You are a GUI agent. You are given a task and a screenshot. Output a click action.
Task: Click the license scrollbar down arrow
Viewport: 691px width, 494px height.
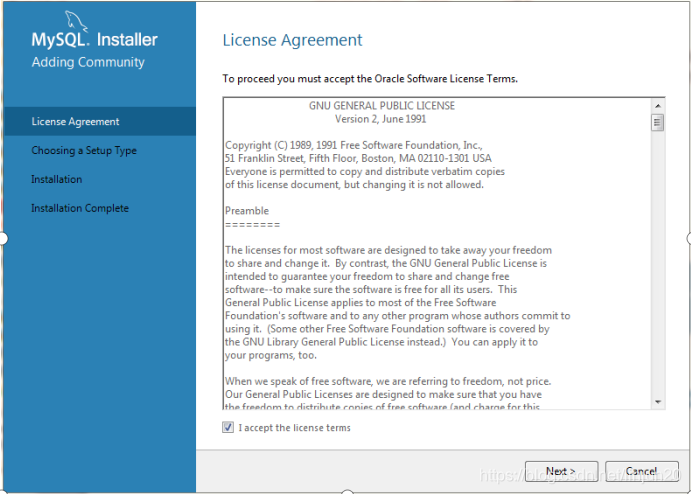click(x=658, y=401)
